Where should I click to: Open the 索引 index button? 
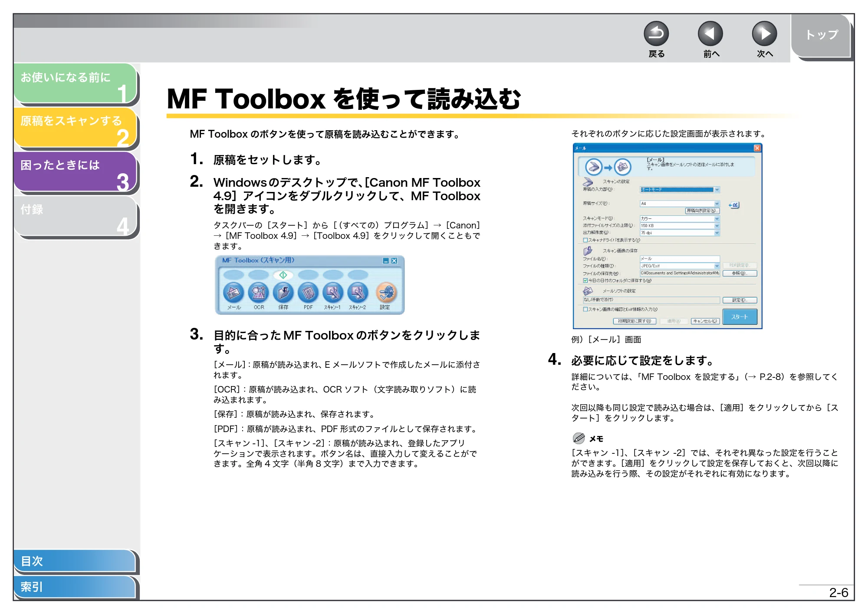pyautogui.click(x=74, y=587)
